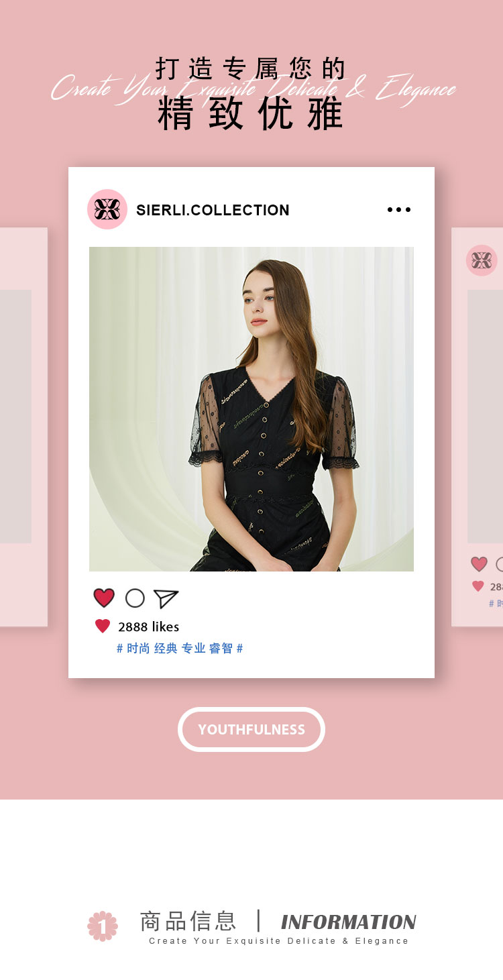Click the 商品信息 section title

[188, 921]
